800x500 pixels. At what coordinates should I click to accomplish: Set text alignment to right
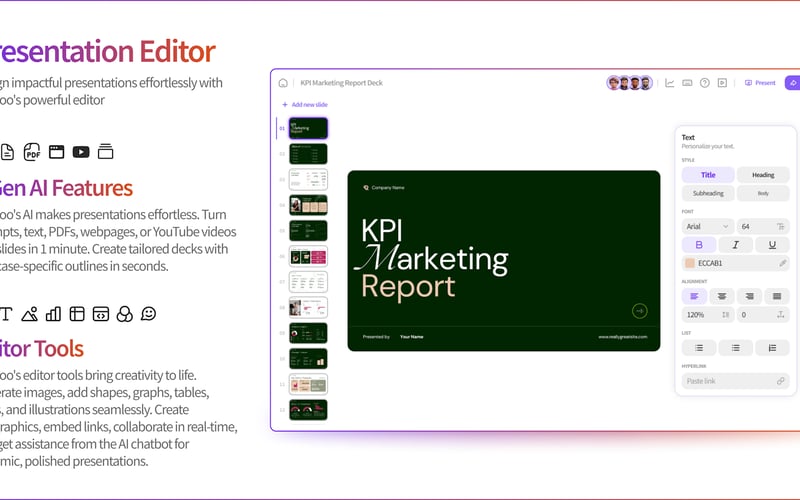point(749,296)
